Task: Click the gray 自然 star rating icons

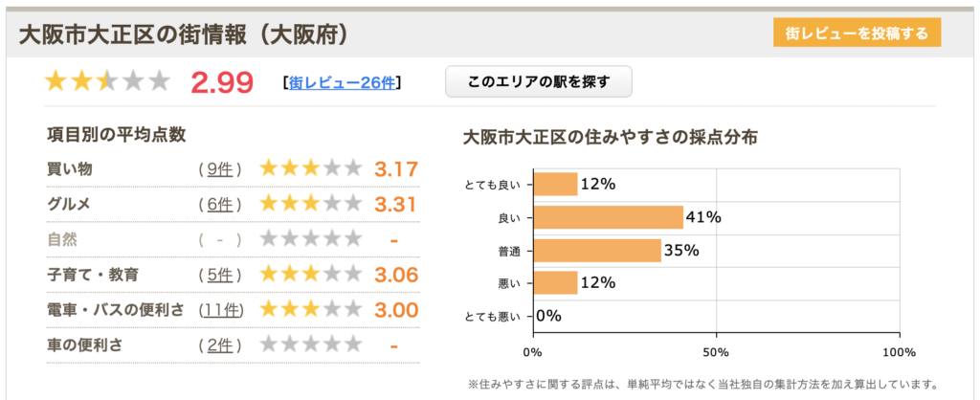Action: (x=311, y=239)
